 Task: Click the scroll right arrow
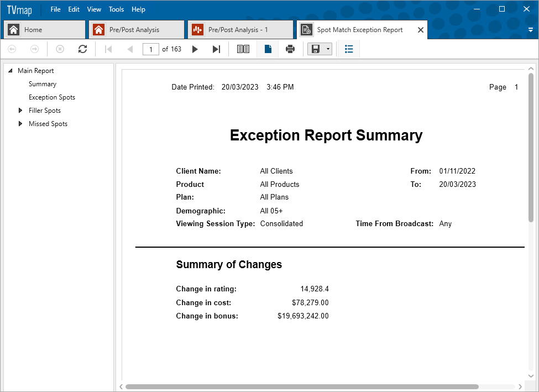[520, 386]
